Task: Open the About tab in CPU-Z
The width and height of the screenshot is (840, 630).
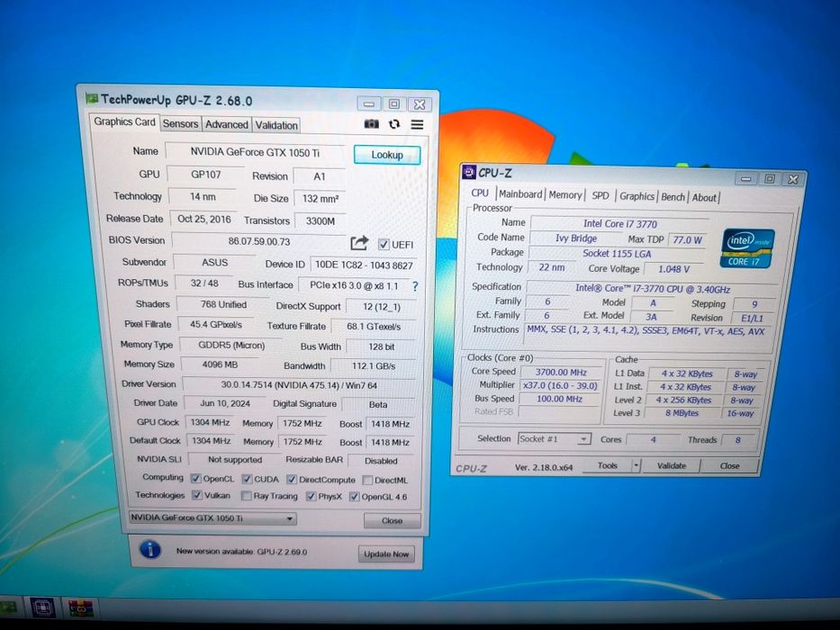Action: click(704, 198)
